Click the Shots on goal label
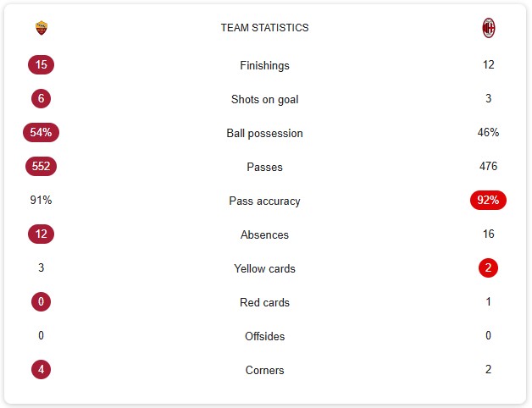532x408 pixels. click(x=264, y=99)
